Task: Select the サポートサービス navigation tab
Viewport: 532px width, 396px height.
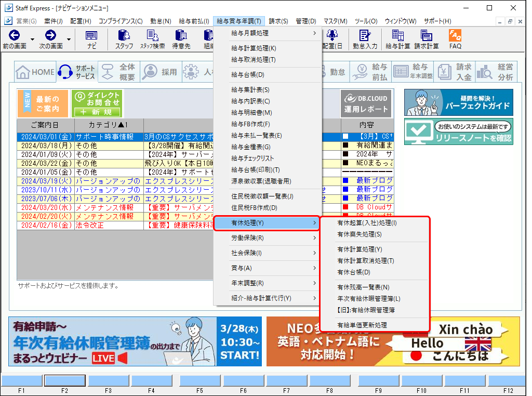Action: coord(77,72)
